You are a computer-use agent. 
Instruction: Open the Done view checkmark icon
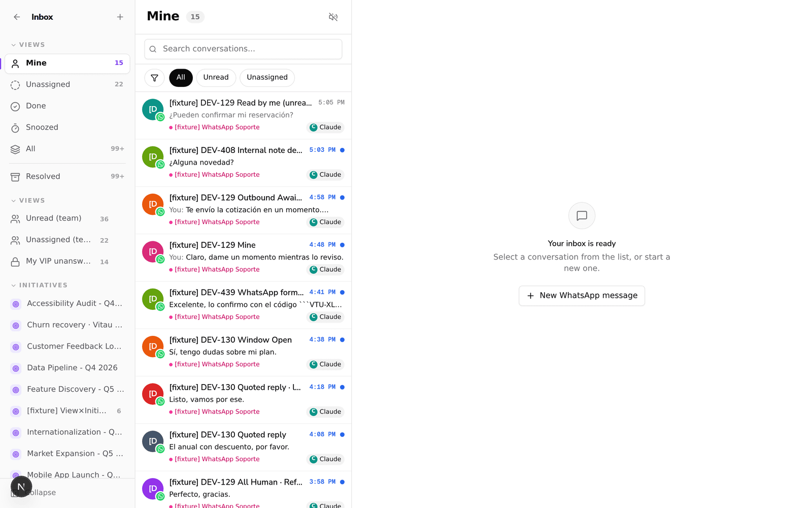tap(15, 106)
